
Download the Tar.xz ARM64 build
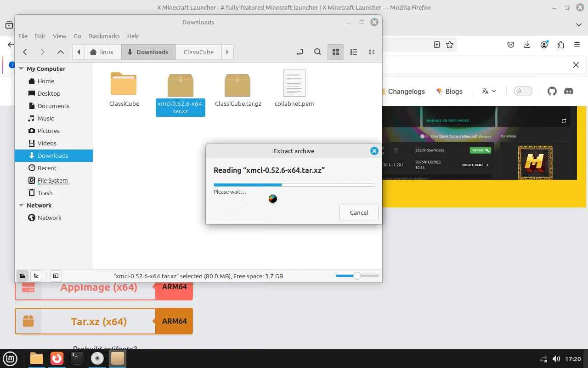click(x=174, y=321)
